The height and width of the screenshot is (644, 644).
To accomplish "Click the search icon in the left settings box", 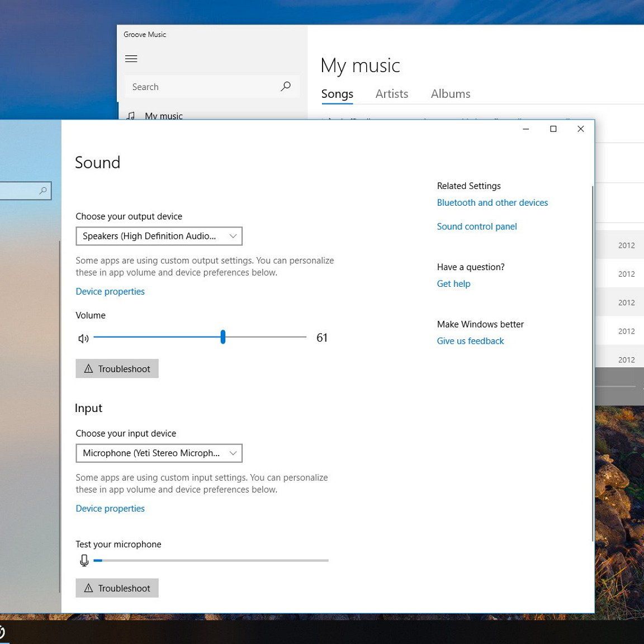I will [43, 191].
